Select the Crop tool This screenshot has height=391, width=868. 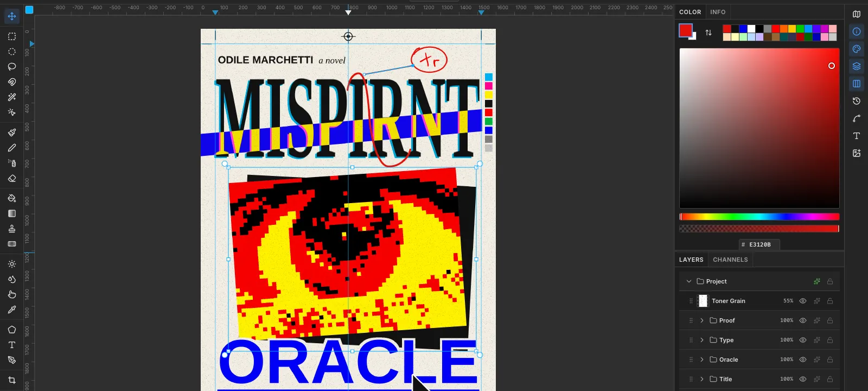tap(12, 380)
